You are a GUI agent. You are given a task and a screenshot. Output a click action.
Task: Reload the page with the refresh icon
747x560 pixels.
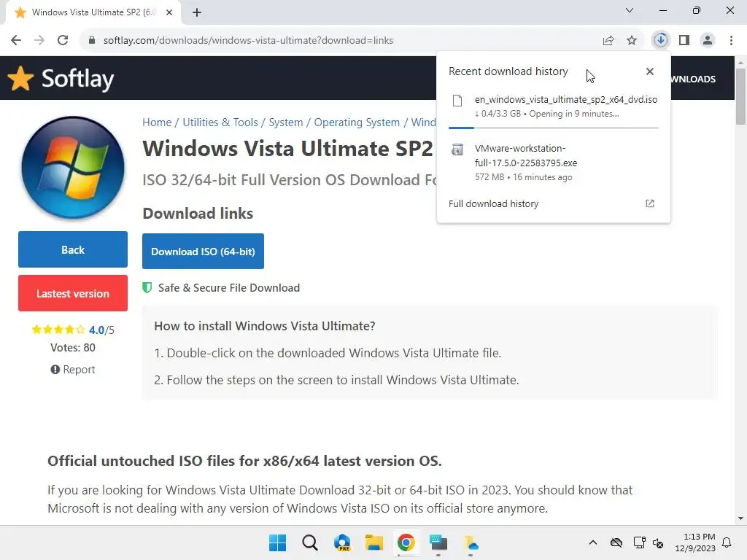63,41
